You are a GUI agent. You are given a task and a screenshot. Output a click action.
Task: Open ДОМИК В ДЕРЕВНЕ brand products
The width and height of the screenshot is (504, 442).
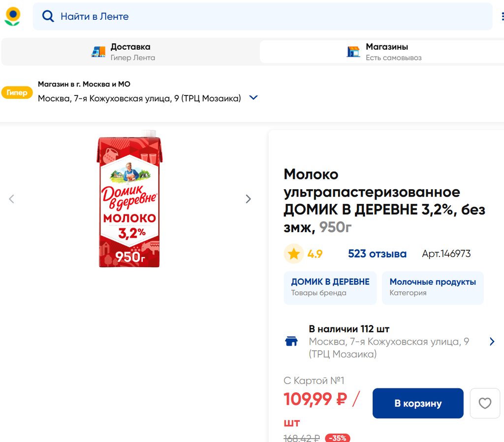pos(330,287)
